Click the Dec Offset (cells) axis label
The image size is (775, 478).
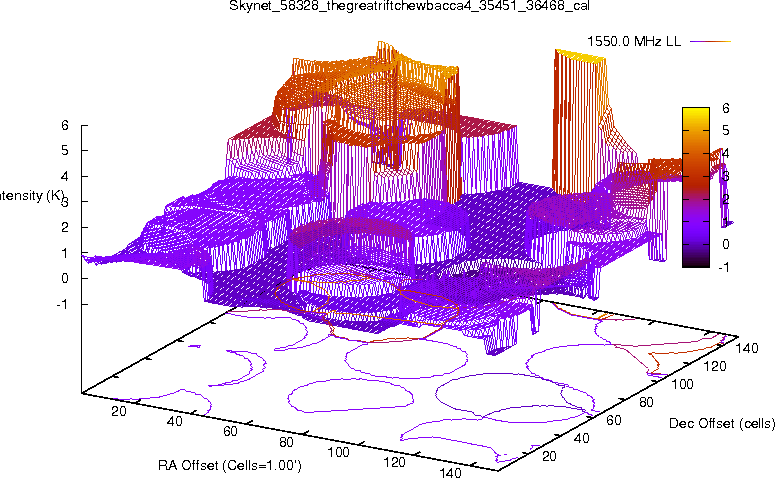point(722,423)
